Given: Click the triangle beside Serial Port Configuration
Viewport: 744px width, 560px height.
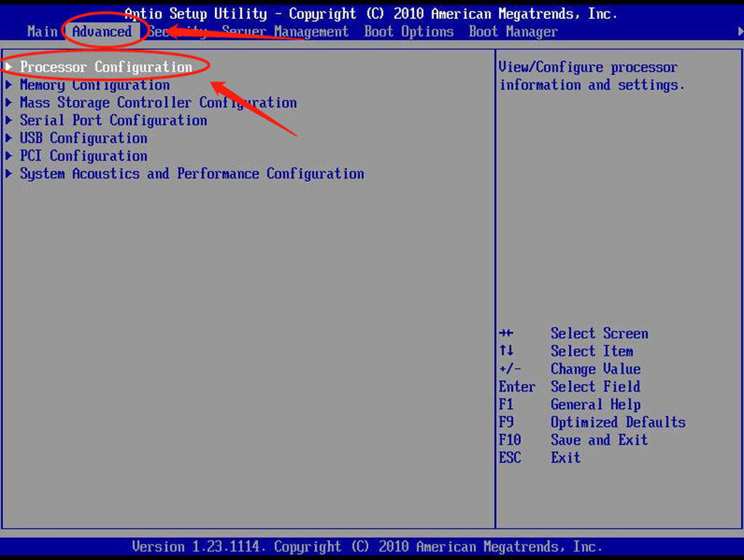Looking at the screenshot, I should (x=9, y=121).
